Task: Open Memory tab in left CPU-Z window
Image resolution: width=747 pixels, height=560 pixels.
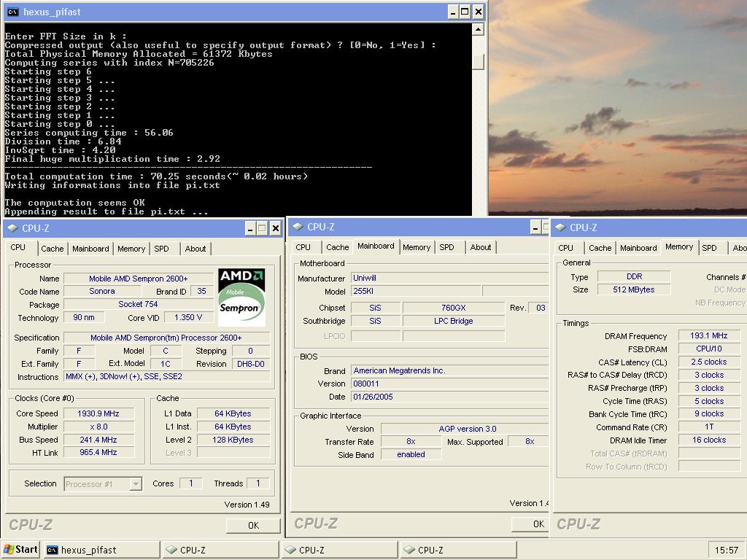Action: (131, 249)
